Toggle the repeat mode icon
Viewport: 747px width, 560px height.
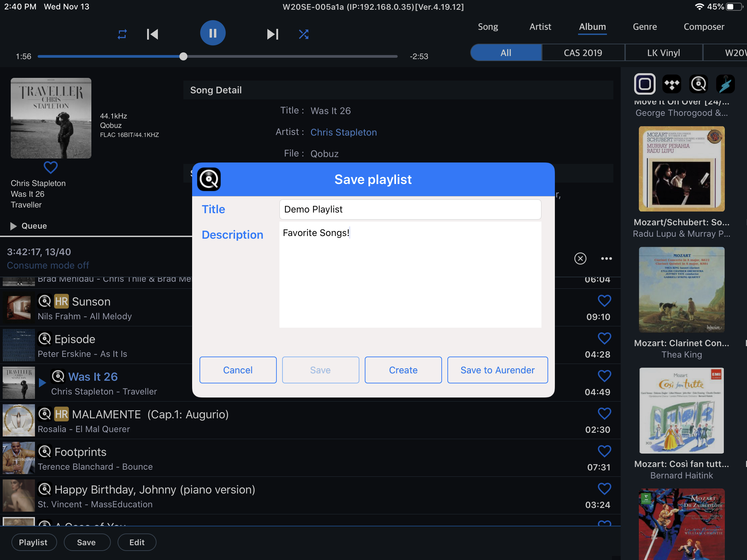122,34
